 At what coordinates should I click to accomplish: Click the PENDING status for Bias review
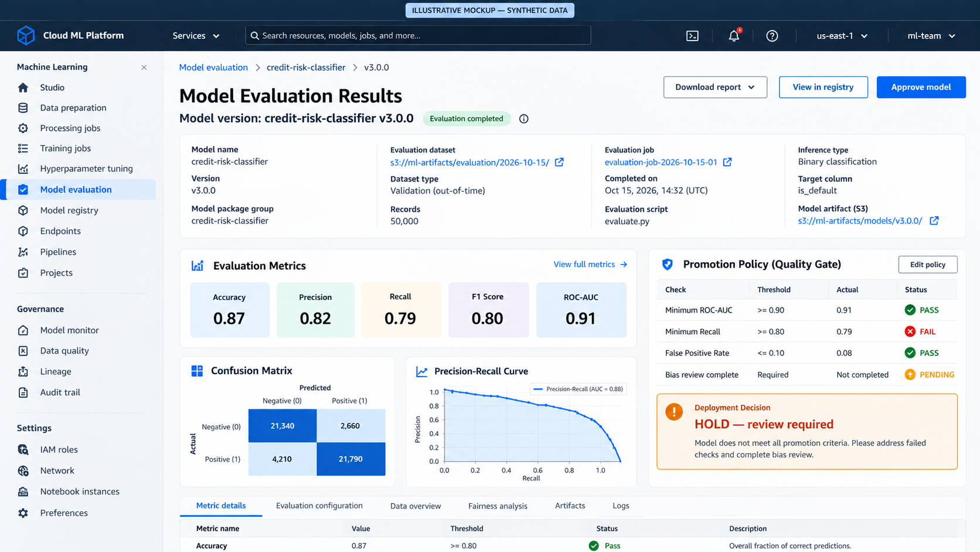[930, 374]
